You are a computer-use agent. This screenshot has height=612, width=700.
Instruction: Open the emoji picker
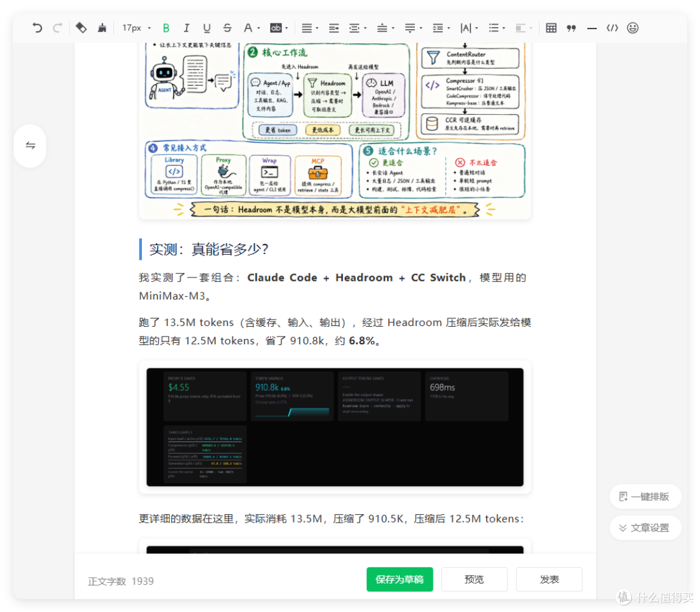click(x=633, y=28)
